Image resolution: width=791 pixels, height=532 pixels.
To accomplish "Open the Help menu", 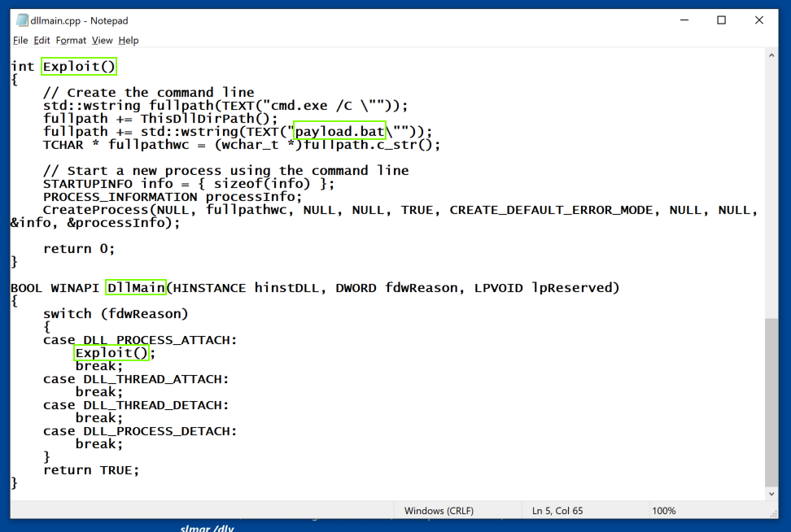I will click(x=128, y=41).
